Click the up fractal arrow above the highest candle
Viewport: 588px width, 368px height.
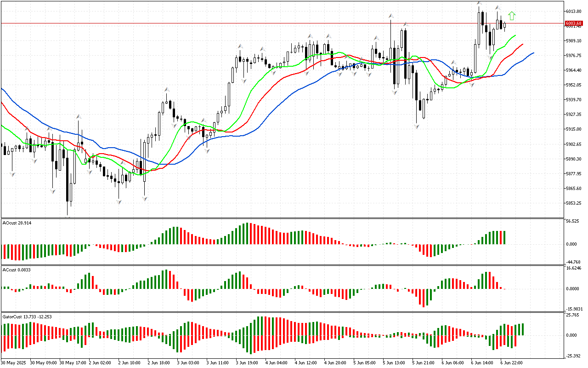click(x=479, y=4)
